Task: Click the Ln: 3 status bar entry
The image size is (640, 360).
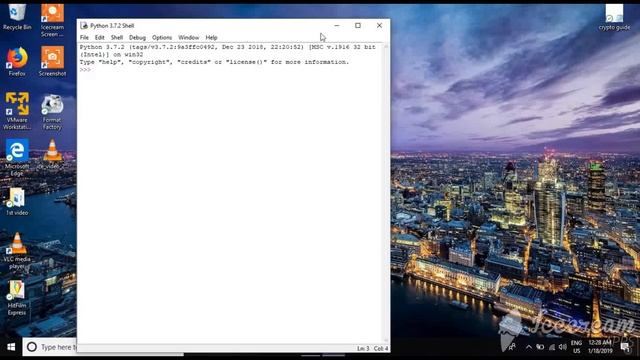Action: (363, 349)
